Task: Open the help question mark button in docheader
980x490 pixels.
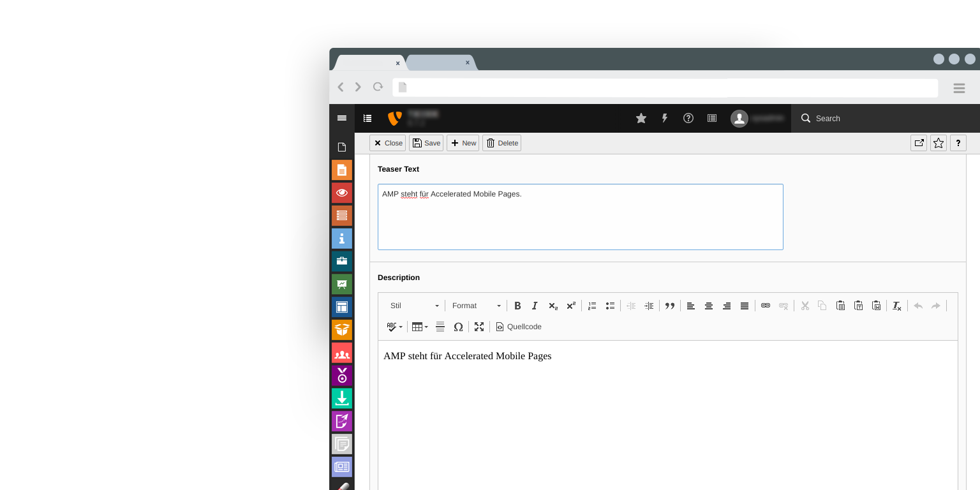Action: pos(958,143)
